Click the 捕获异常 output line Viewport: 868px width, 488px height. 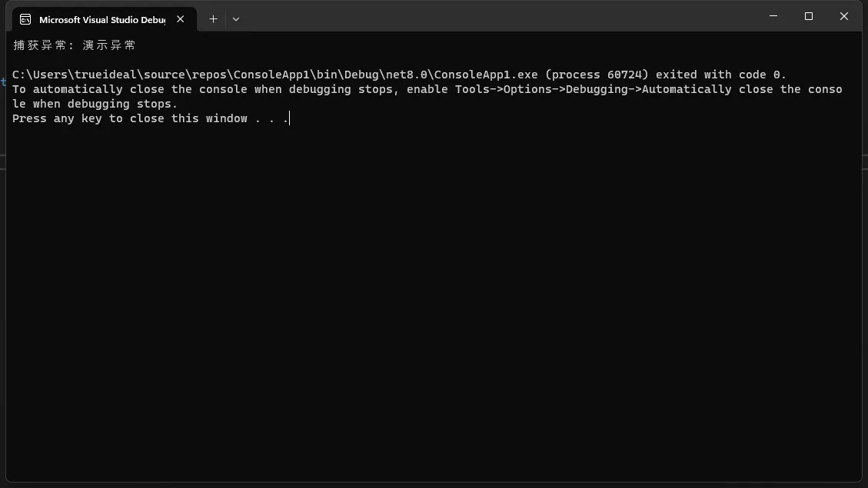(x=74, y=45)
